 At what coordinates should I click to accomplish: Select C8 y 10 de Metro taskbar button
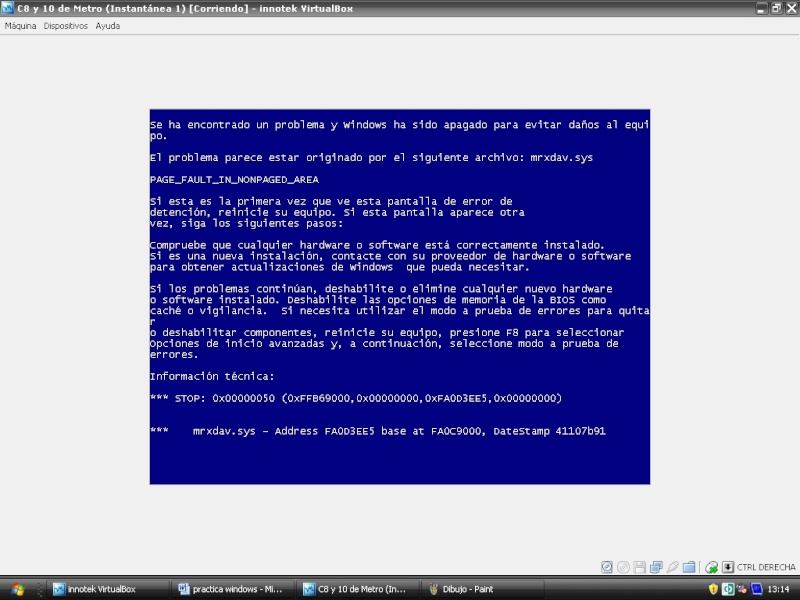point(359,589)
